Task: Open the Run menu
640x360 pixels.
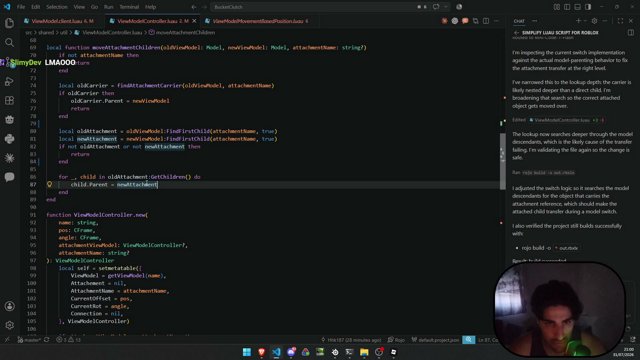Action: 109,7
